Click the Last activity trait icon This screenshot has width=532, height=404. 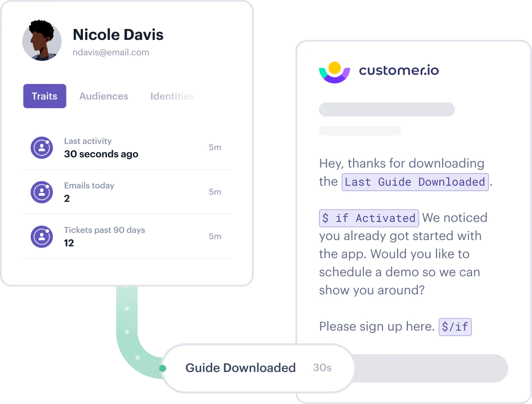[x=42, y=148]
